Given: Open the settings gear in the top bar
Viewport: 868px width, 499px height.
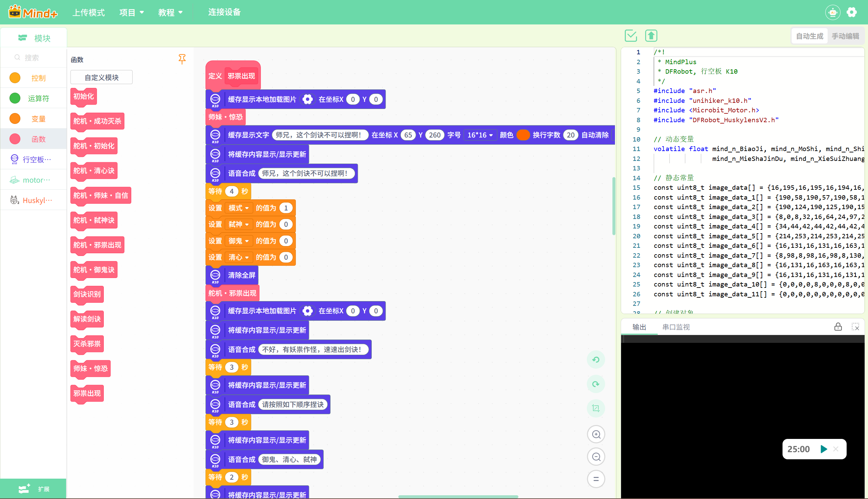Looking at the screenshot, I should (x=852, y=12).
